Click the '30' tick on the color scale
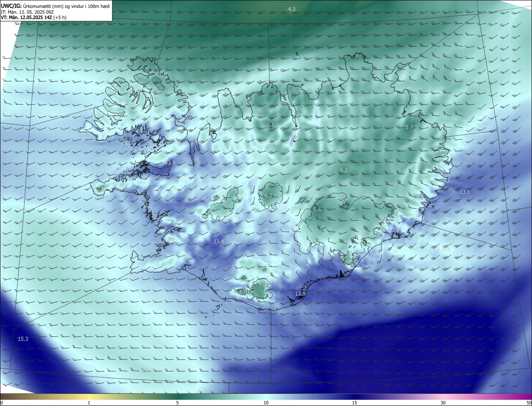The height and width of the screenshot is (406, 532). click(443, 403)
